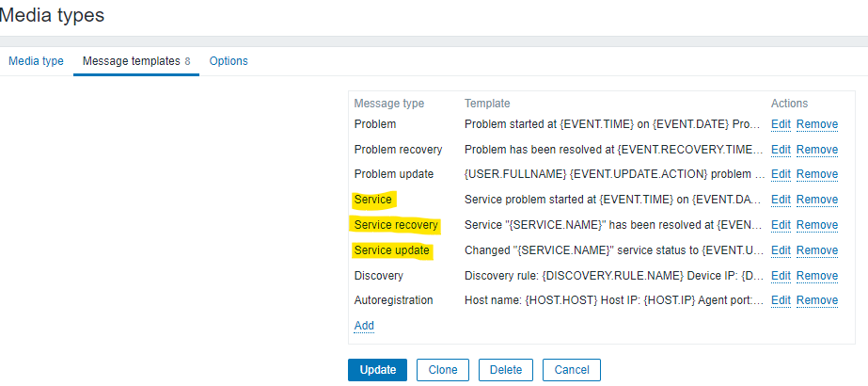Edit the Problem recovery template
This screenshot has width=868, height=386.
[781, 150]
